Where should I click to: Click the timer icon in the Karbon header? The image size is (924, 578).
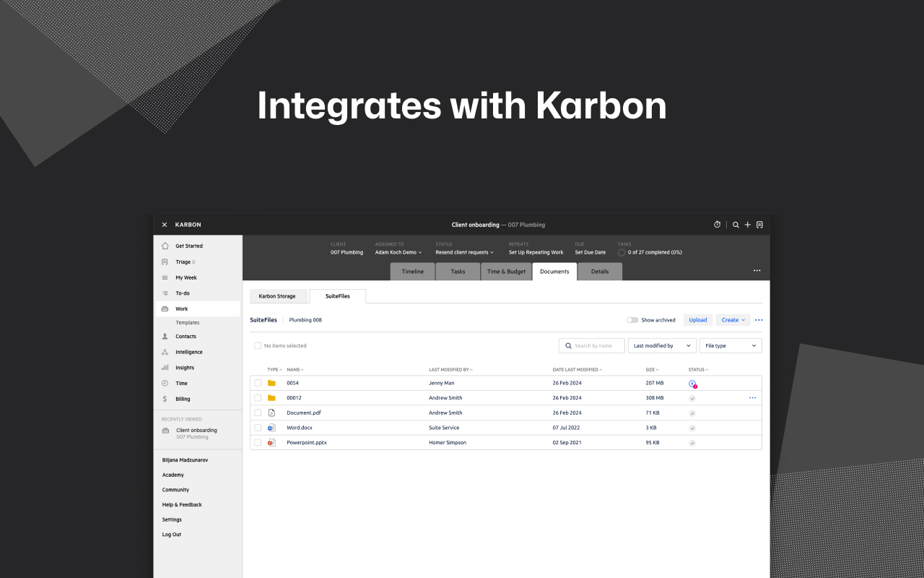click(x=717, y=225)
